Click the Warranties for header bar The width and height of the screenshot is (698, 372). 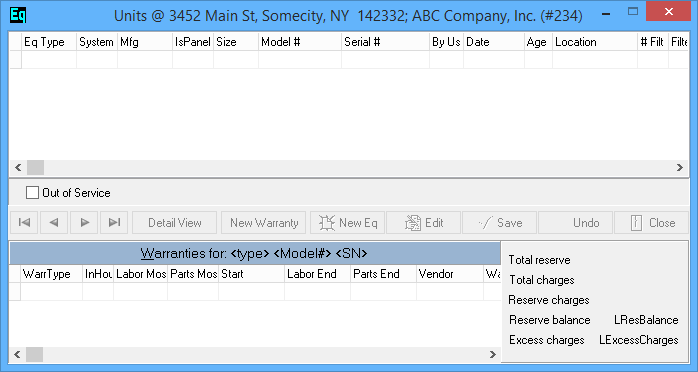click(x=255, y=253)
